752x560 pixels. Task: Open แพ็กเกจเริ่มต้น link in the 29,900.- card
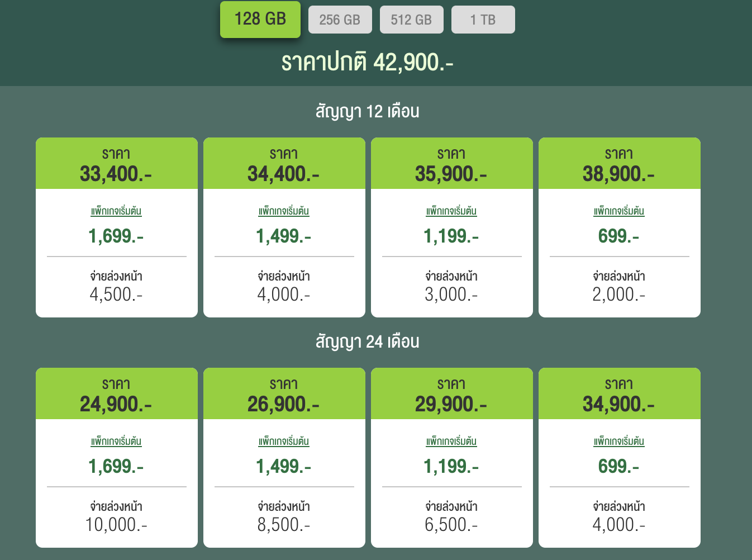pyautogui.click(x=451, y=442)
